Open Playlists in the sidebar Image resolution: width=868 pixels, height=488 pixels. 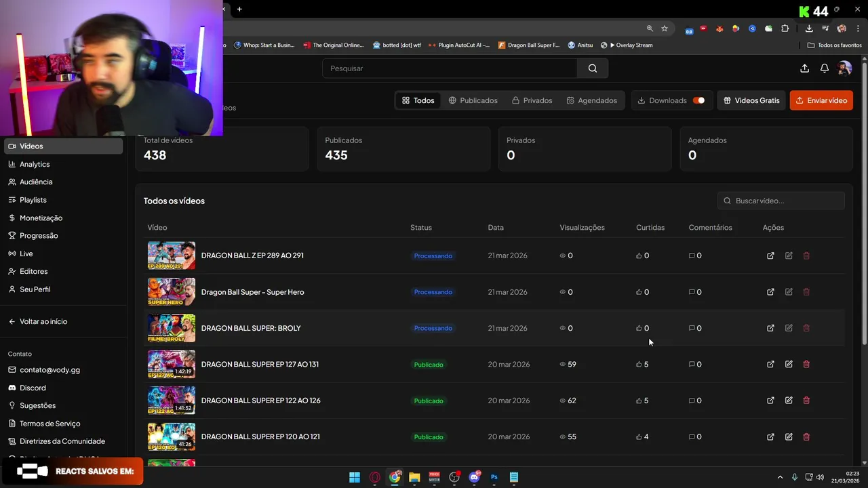click(x=64, y=200)
